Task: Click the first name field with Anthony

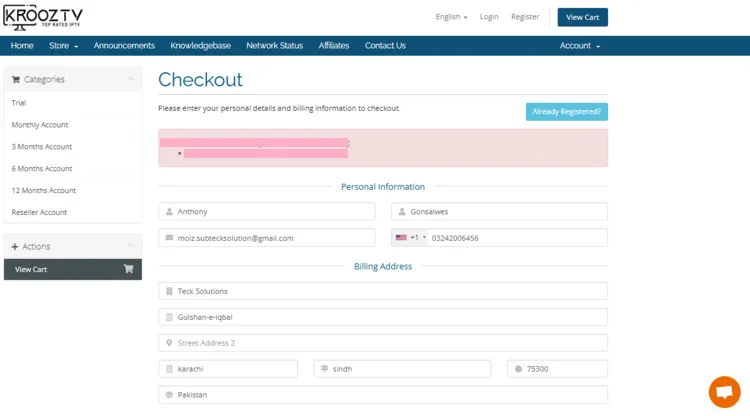Action: coord(267,211)
